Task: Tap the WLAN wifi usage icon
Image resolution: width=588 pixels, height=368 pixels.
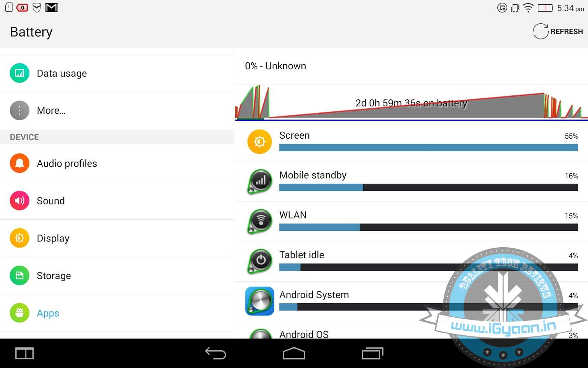Action: click(x=260, y=221)
